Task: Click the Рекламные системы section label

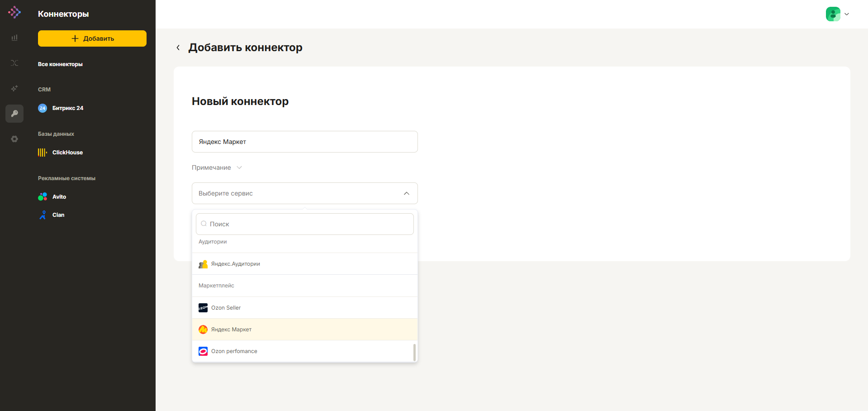Action: [x=66, y=178]
